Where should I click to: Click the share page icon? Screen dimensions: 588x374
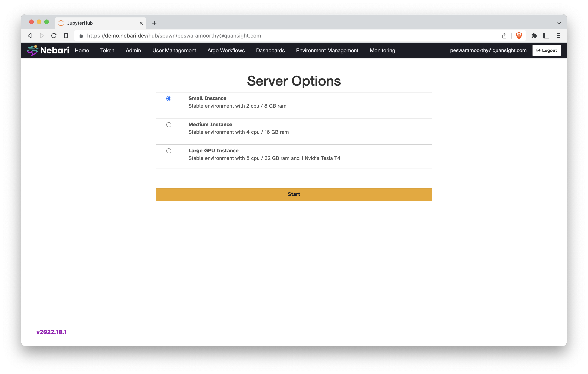504,36
